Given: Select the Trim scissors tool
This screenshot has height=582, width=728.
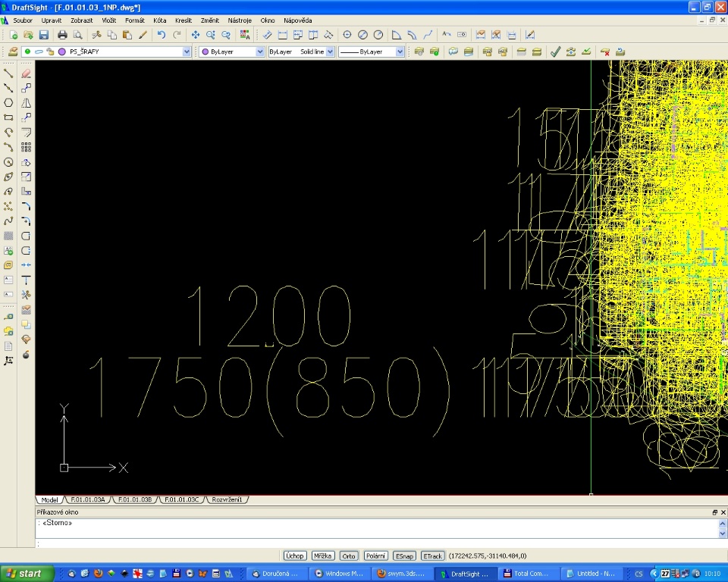Looking at the screenshot, I should click(26, 295).
